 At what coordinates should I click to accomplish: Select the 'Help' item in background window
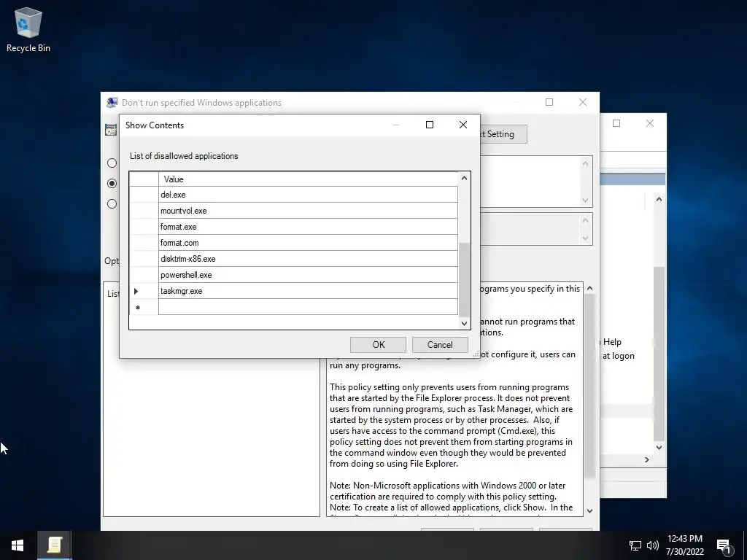click(x=612, y=342)
